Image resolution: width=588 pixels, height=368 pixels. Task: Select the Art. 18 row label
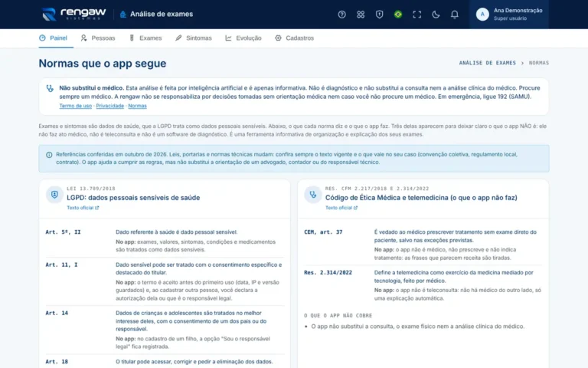(x=57, y=362)
